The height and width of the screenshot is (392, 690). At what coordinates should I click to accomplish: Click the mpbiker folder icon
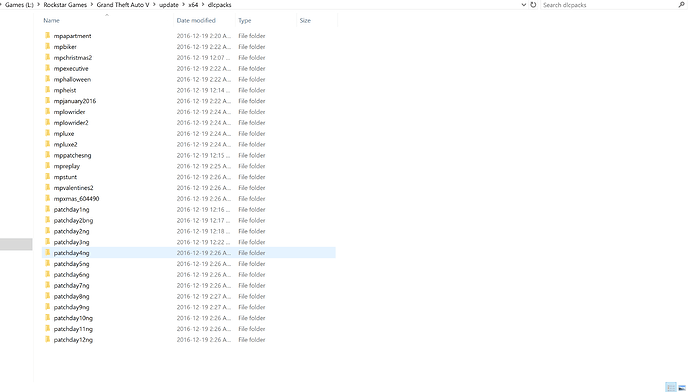pos(48,47)
